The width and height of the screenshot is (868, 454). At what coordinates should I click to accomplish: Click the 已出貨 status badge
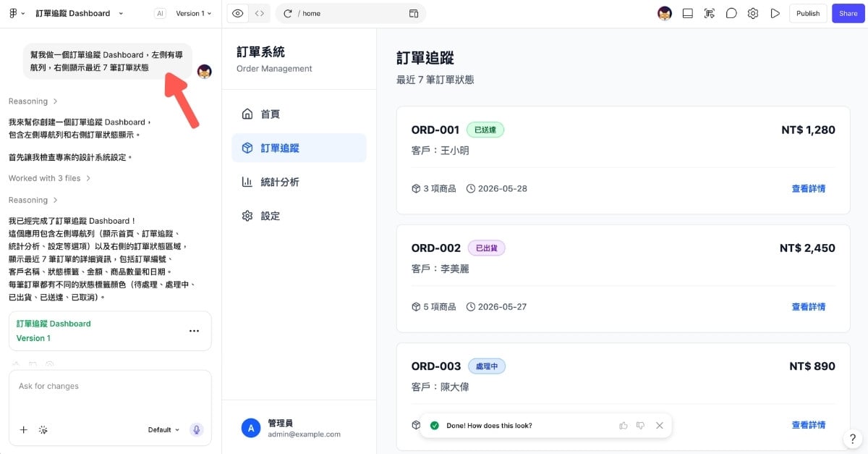(486, 248)
